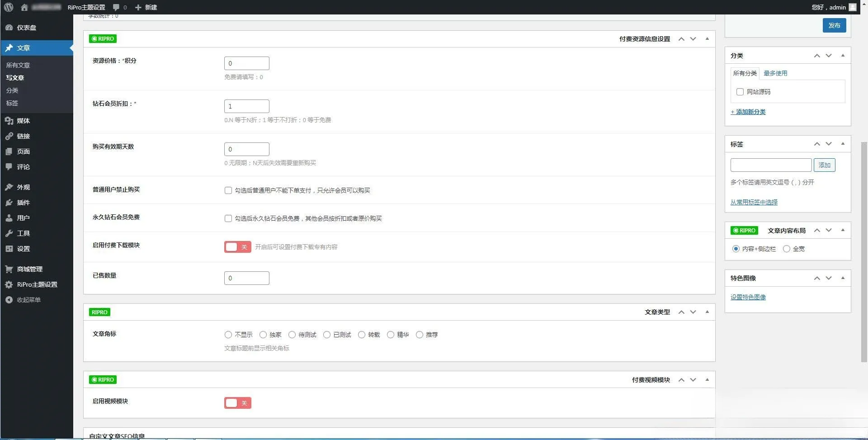Collapse 分类 panel triangle
The image size is (868, 440).
click(843, 56)
